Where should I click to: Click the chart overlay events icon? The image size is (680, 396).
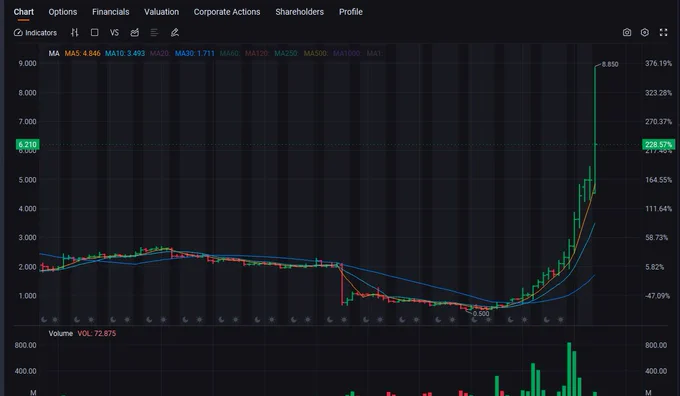tap(135, 33)
